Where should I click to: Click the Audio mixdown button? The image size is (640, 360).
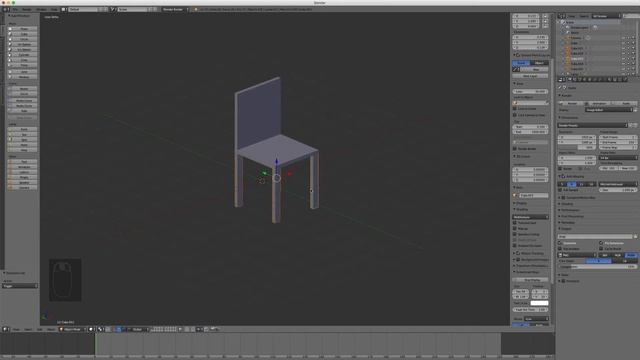coord(624,104)
